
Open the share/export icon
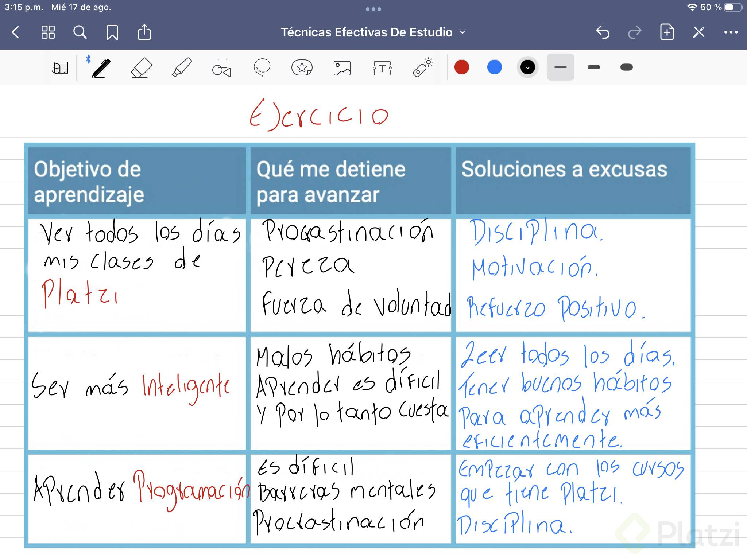[144, 32]
